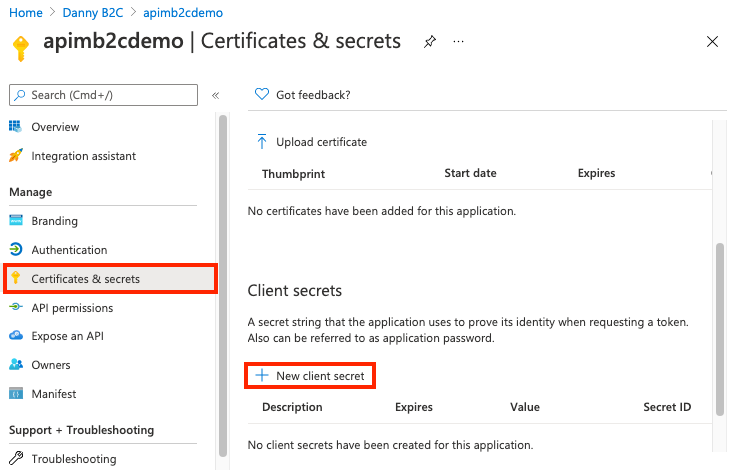The width and height of the screenshot is (734, 470).
Task: Click the Integration assistant rocket icon
Action: (x=15, y=156)
